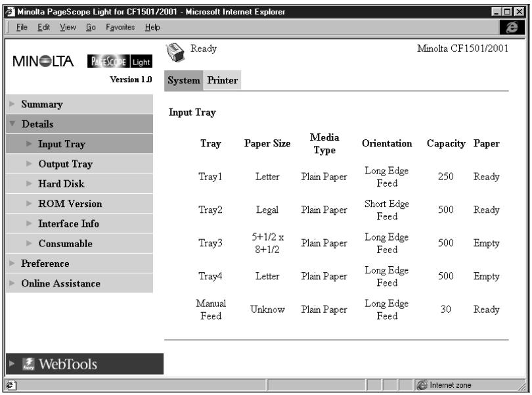Click the 250 capacity value

pyautogui.click(x=446, y=177)
